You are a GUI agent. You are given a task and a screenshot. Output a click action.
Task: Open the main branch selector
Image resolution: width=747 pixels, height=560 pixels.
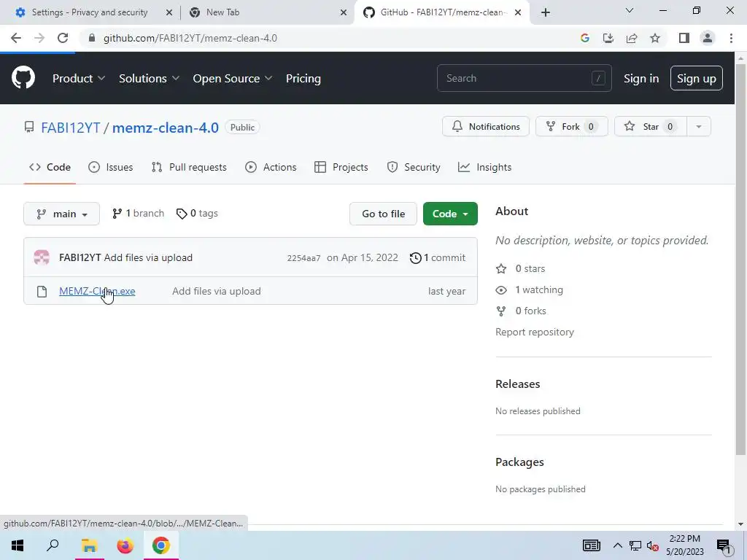pos(61,214)
